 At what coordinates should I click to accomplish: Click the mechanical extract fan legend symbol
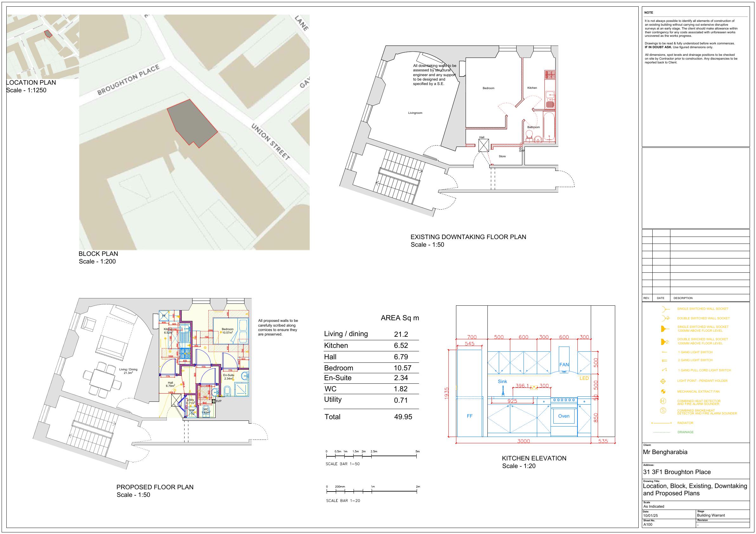click(663, 391)
